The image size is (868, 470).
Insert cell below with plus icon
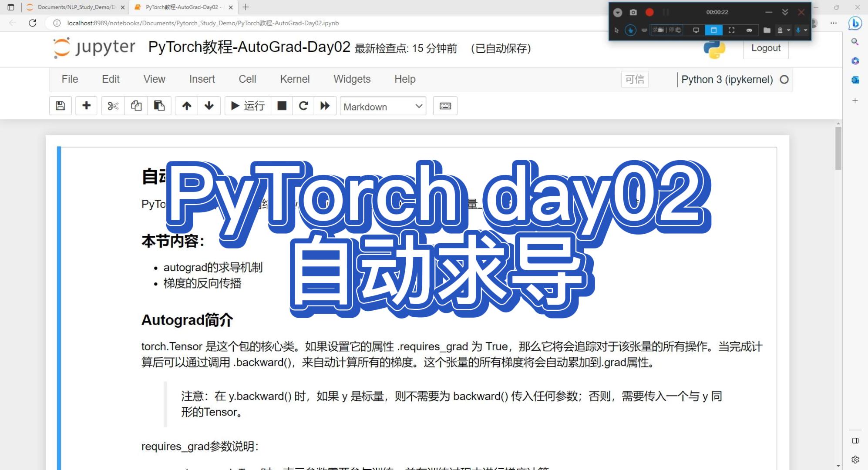click(x=86, y=106)
